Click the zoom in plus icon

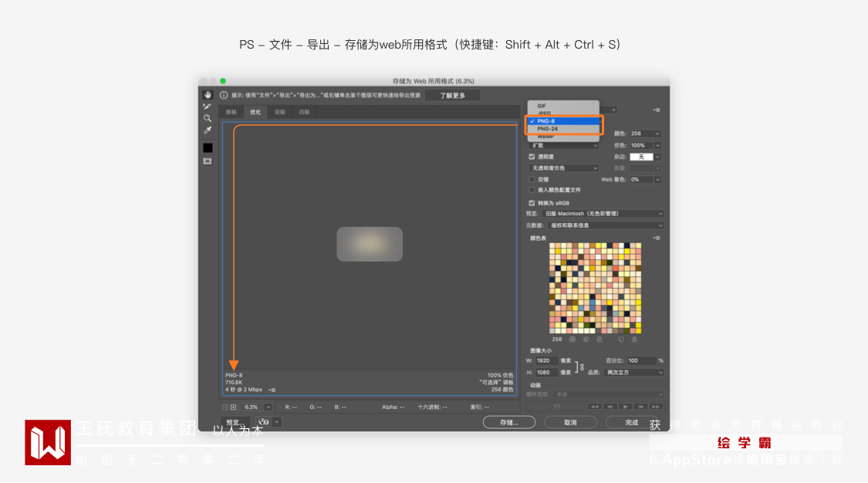(x=234, y=407)
